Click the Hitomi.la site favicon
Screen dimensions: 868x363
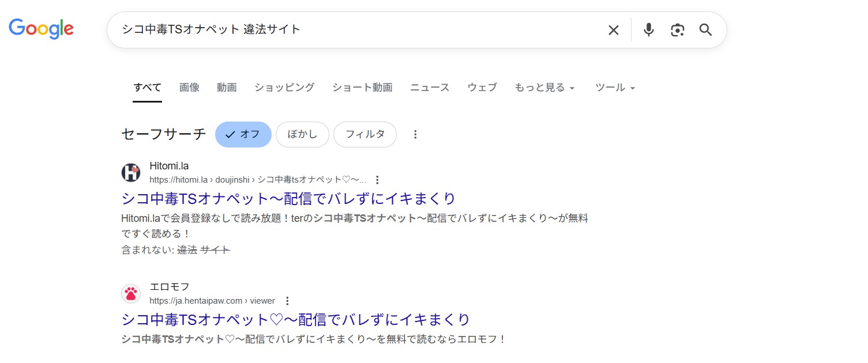[131, 172]
